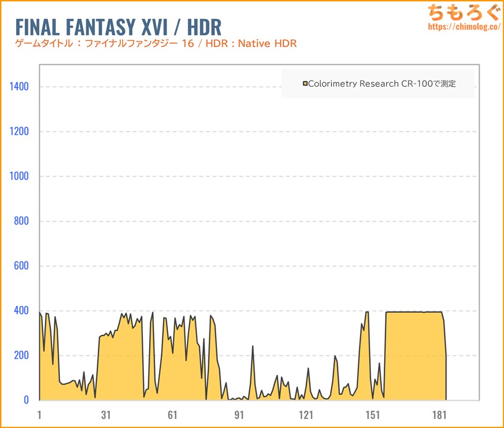Screen dimensions: 504x428
Task: Click the 800 y-axis label
Action: (x=21, y=221)
